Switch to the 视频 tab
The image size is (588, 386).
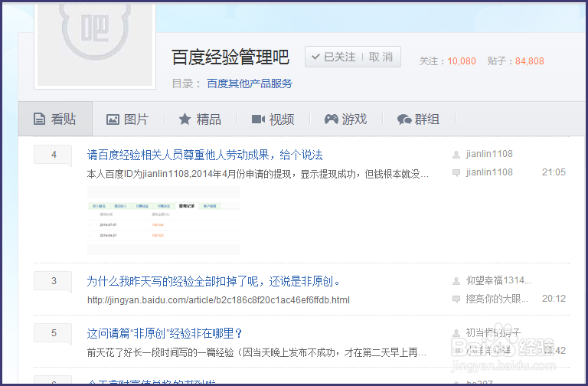coord(273,119)
